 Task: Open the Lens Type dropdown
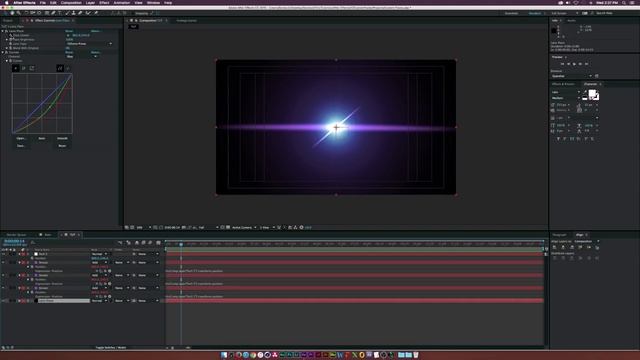point(89,44)
